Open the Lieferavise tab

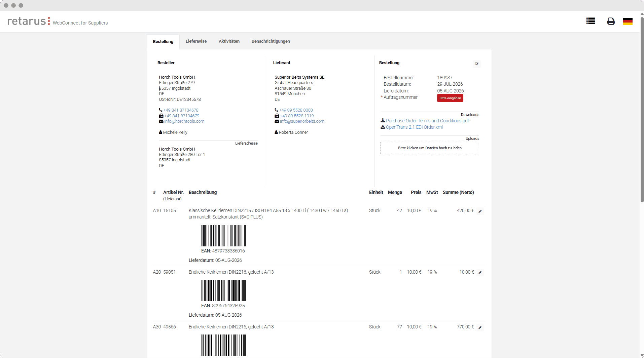tap(196, 41)
